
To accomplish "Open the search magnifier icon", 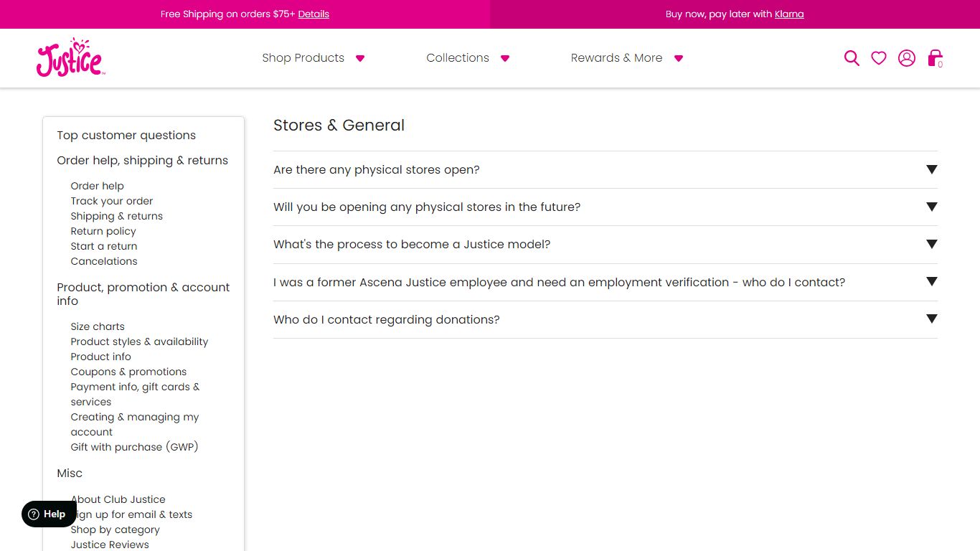I will coord(852,58).
